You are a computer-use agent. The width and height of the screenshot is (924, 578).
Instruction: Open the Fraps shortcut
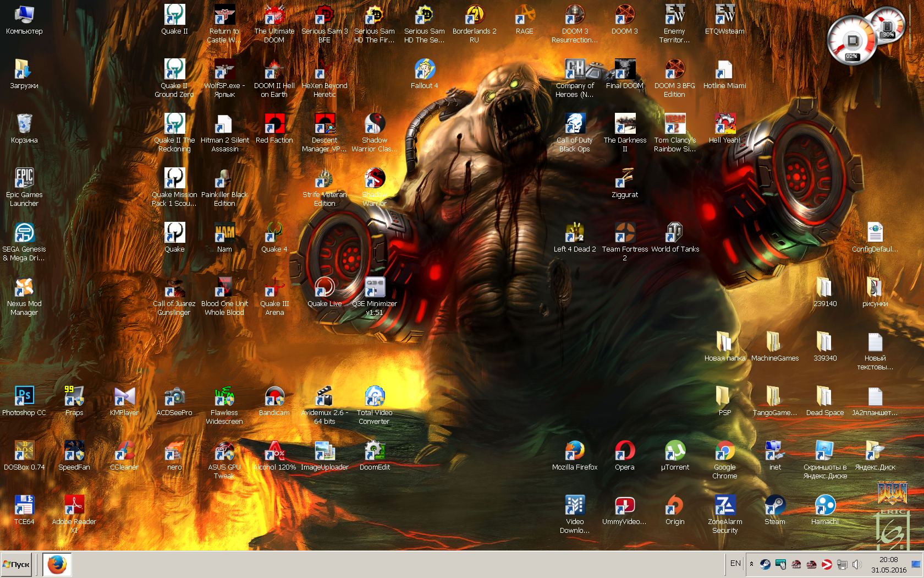74,401
